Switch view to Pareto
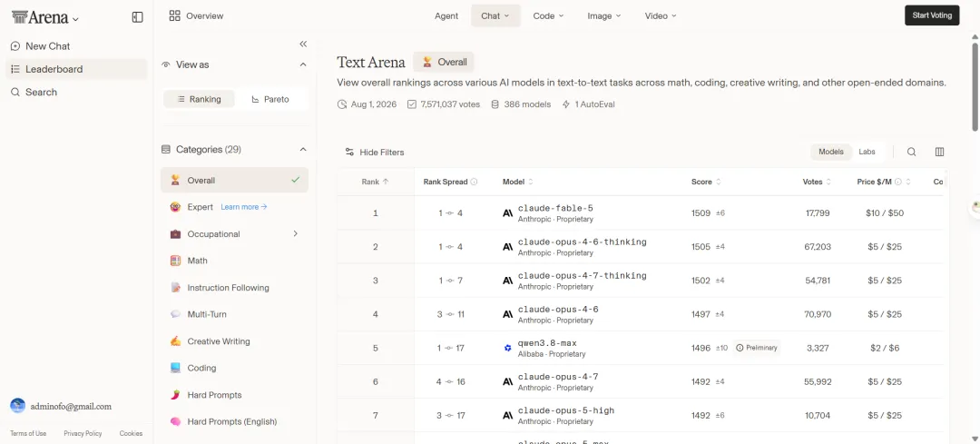Screen dimensions: 980x444 pos(270,99)
